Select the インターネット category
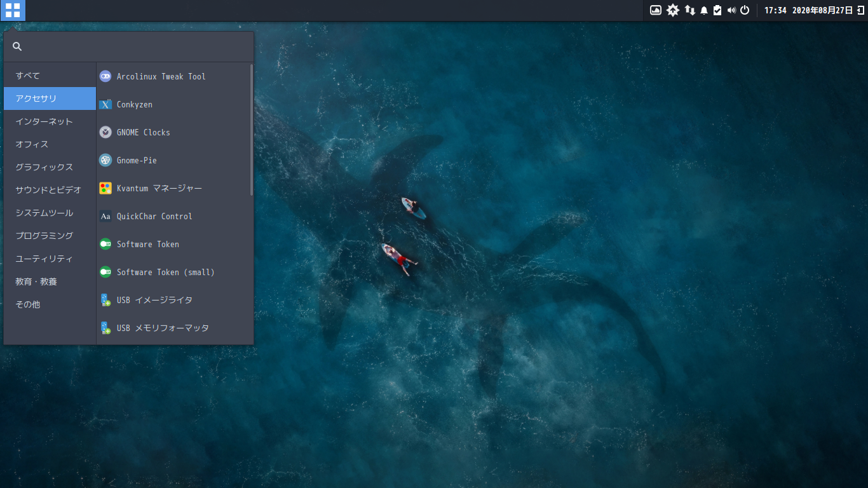The width and height of the screenshot is (868, 488). [50, 121]
